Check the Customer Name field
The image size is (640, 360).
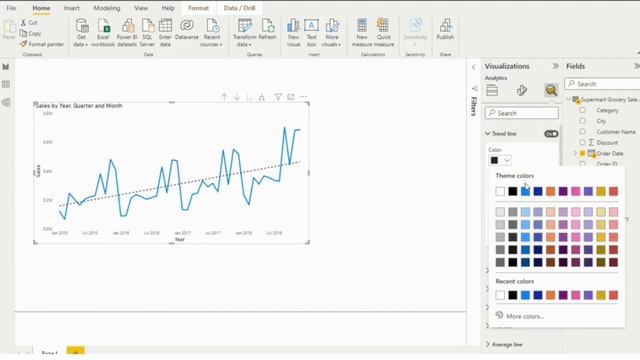[x=582, y=131]
